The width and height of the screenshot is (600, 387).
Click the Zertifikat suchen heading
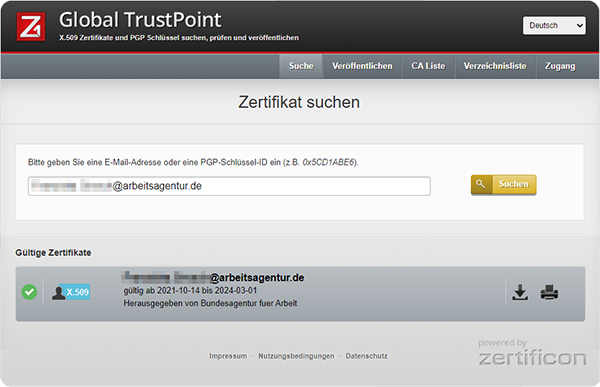pos(299,102)
